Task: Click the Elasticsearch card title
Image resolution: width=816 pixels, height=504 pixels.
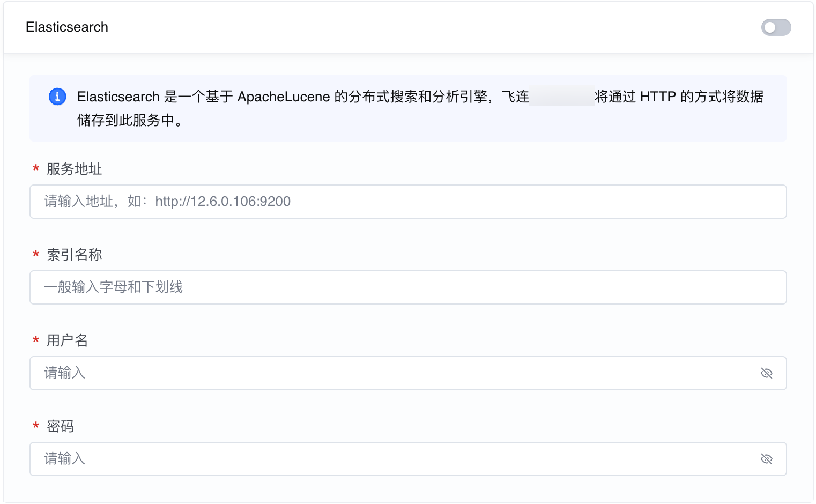Action: tap(67, 27)
